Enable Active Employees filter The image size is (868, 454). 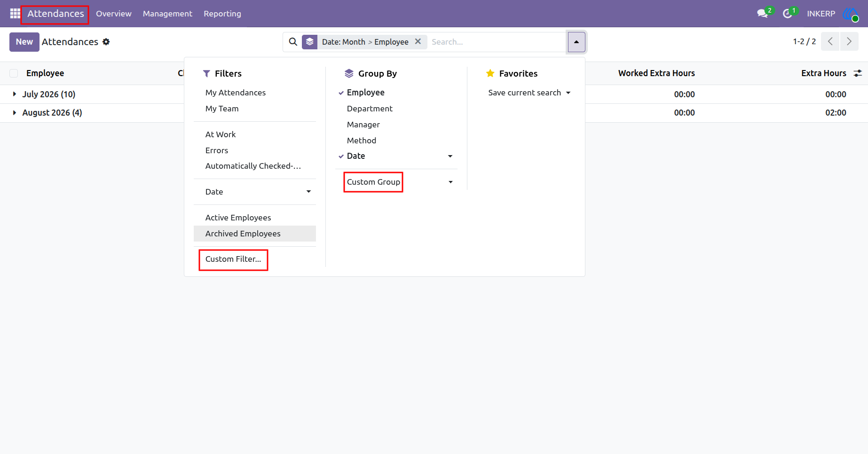pyautogui.click(x=255, y=218)
